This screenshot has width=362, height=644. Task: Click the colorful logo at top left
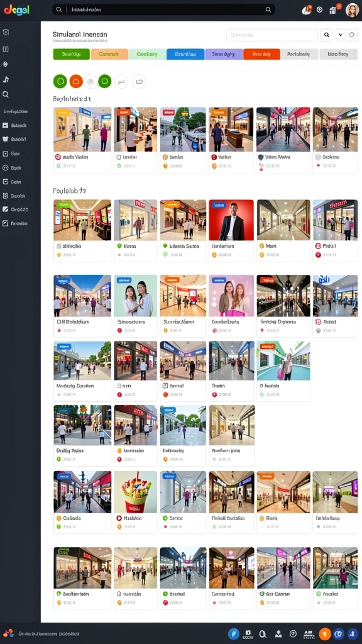click(x=17, y=10)
